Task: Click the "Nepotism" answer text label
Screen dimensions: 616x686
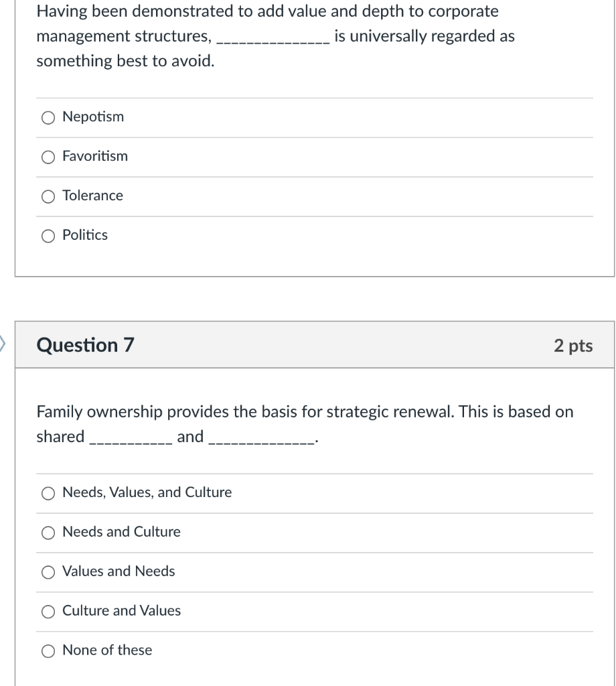Action: pyautogui.click(x=93, y=117)
